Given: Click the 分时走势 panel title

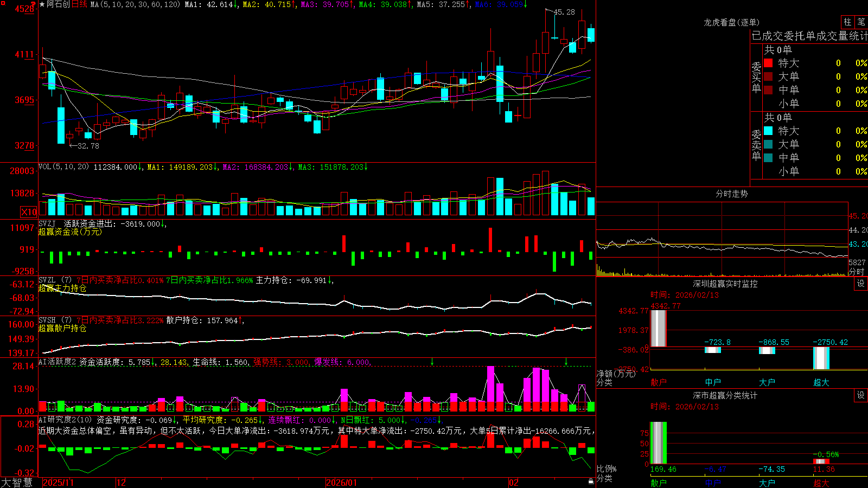Looking at the screenshot, I should click(731, 194).
